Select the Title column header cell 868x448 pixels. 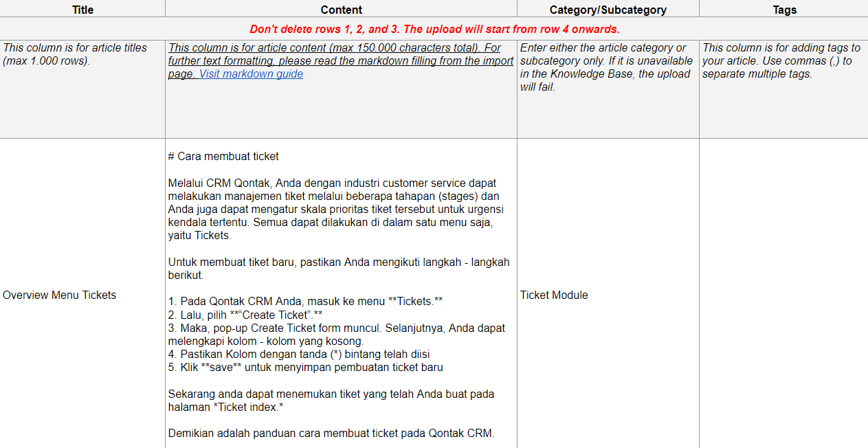click(x=82, y=9)
